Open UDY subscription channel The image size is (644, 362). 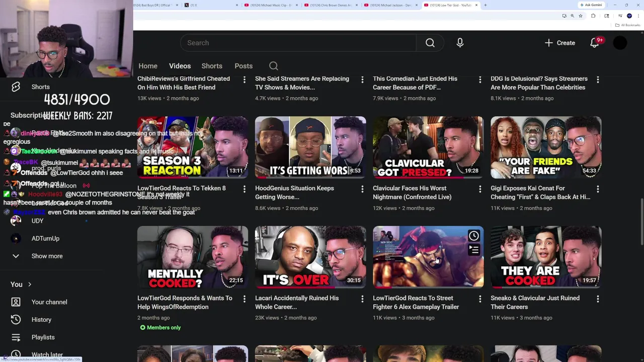coord(37,221)
